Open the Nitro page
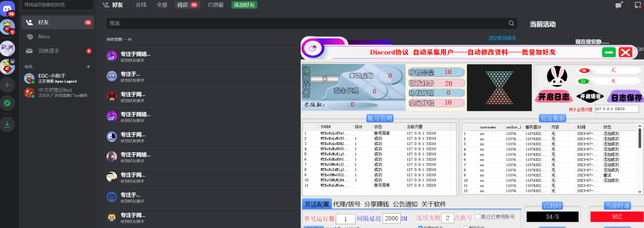Viewport: 644px width, 228px height. point(58,37)
